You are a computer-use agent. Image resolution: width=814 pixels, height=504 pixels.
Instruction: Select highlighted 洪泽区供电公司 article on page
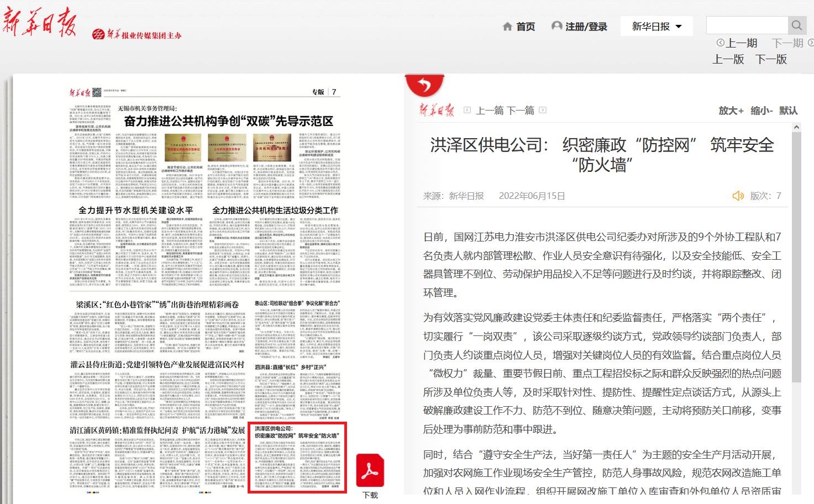(297, 458)
